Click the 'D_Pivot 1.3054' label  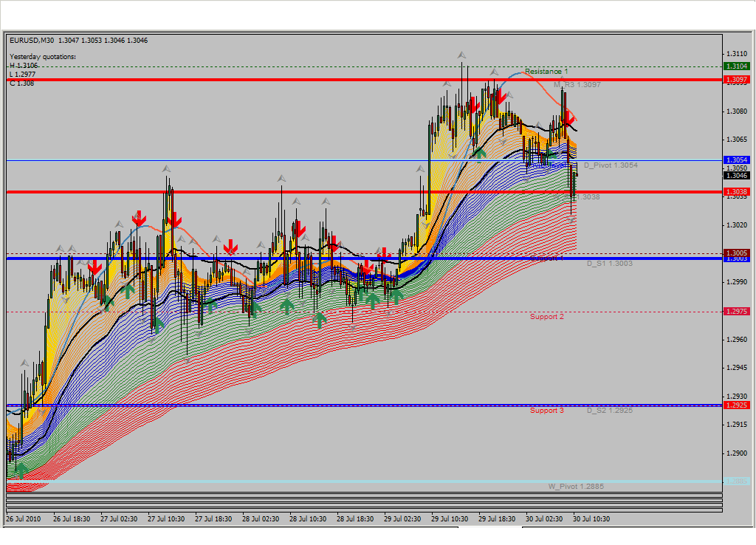(x=611, y=165)
